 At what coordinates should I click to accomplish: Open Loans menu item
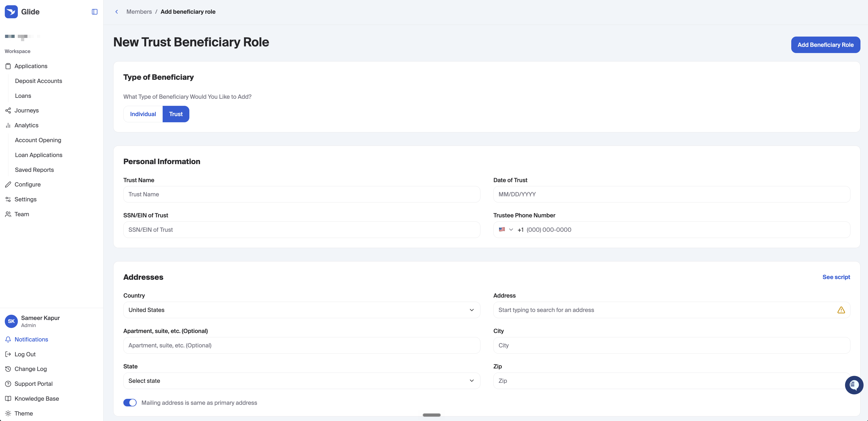point(23,96)
